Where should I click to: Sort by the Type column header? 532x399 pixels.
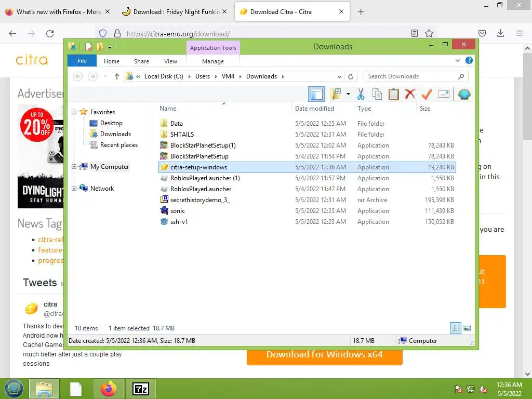[385, 108]
